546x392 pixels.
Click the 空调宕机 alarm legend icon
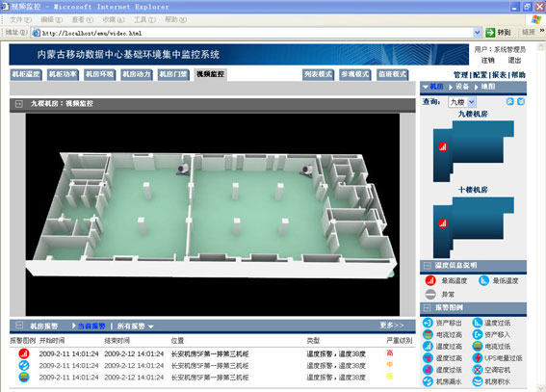(478, 370)
